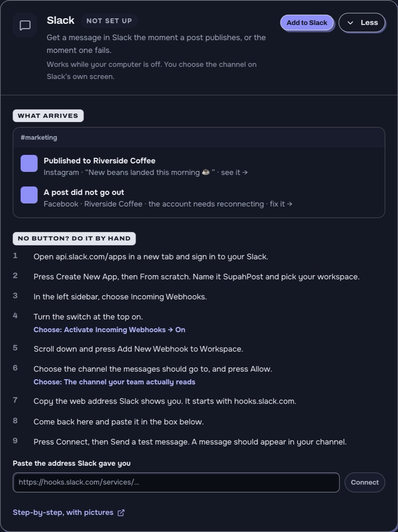Click the NOT SET UP status badge
Screen dimensions: 398x532
109,21
